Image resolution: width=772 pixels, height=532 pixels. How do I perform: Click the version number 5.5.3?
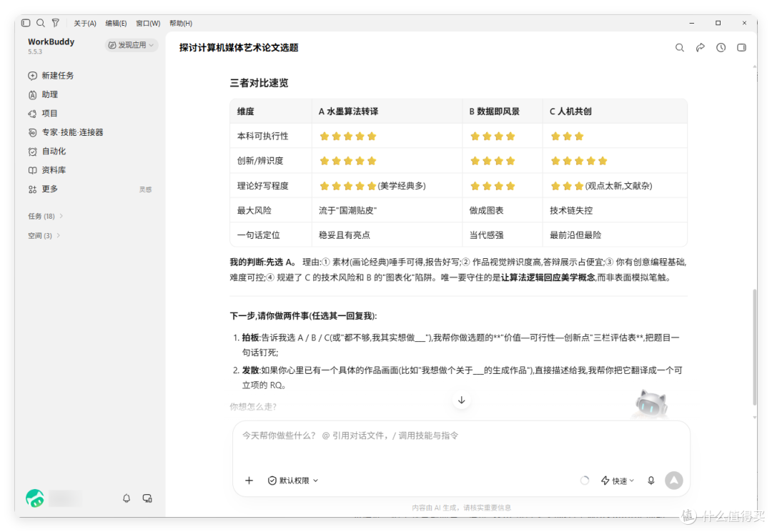point(35,51)
